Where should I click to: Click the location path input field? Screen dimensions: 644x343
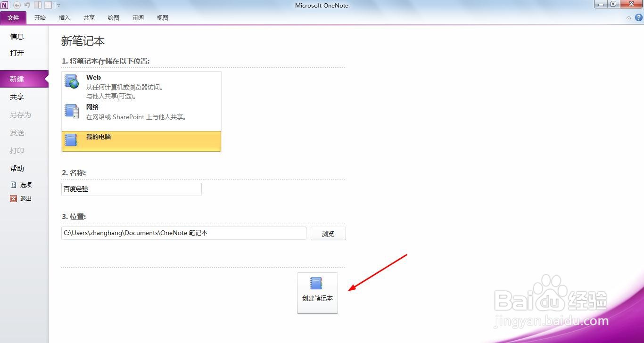184,233
